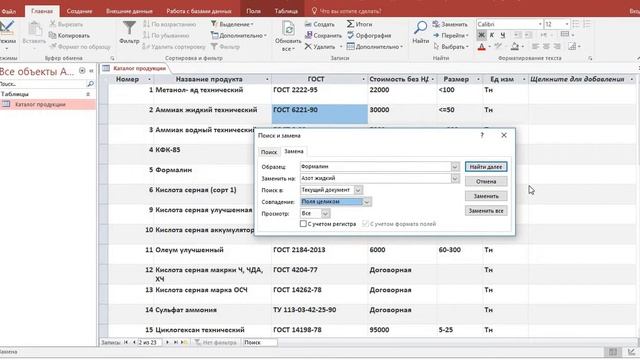Open the Образец dropdown arrow

point(455,167)
